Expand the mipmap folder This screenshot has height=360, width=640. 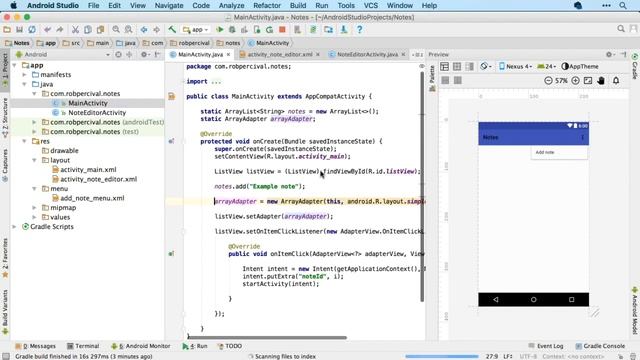[34, 208]
